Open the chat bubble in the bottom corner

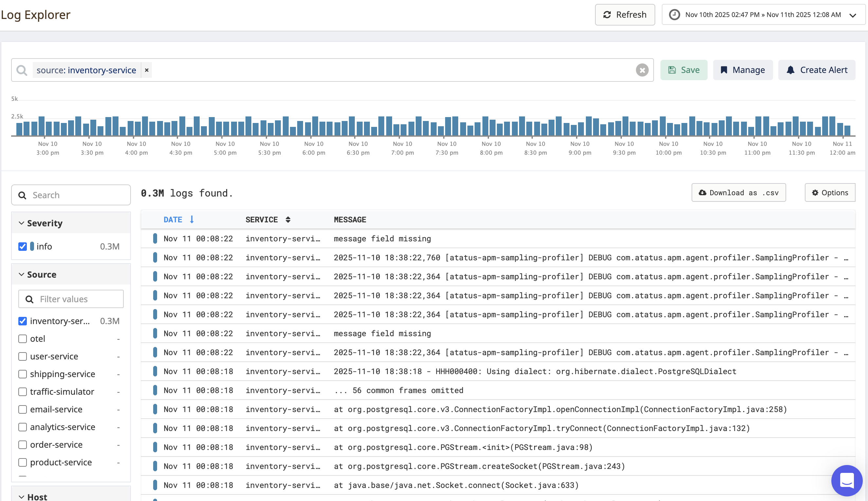point(847,481)
